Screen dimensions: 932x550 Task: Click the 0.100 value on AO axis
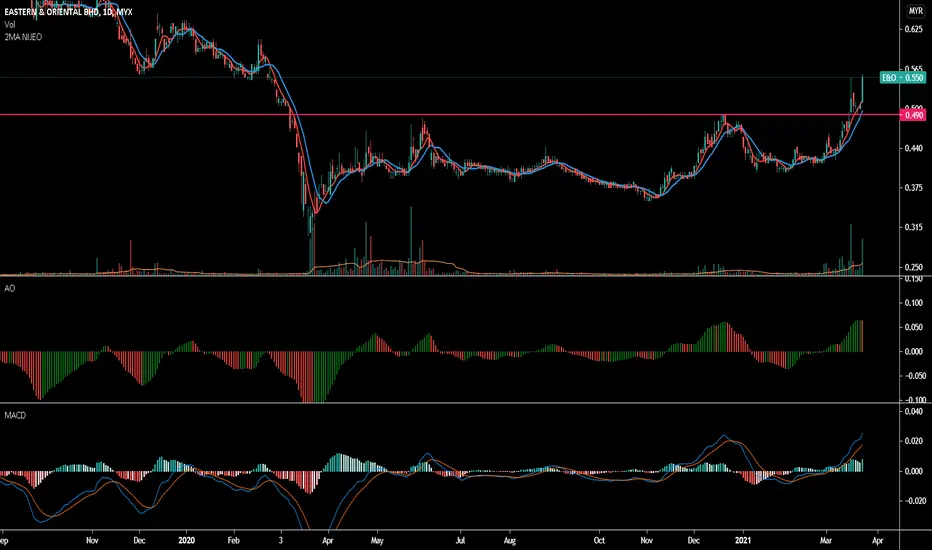(914, 303)
